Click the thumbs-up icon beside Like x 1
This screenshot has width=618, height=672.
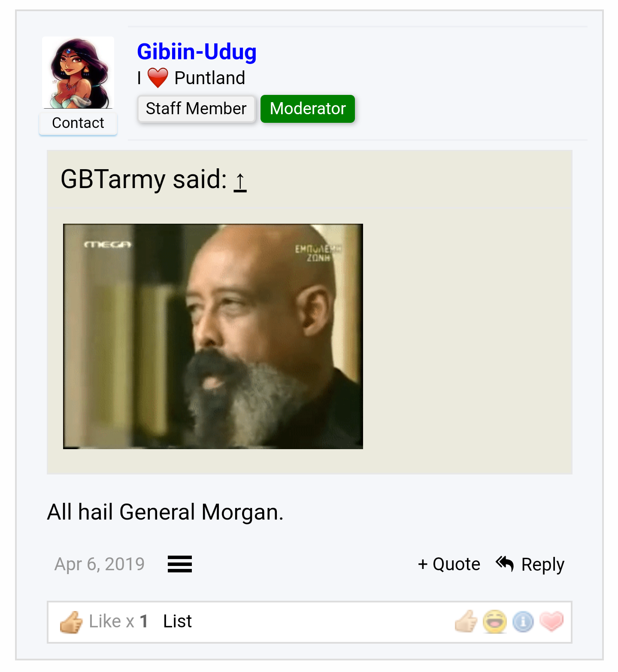click(x=71, y=622)
